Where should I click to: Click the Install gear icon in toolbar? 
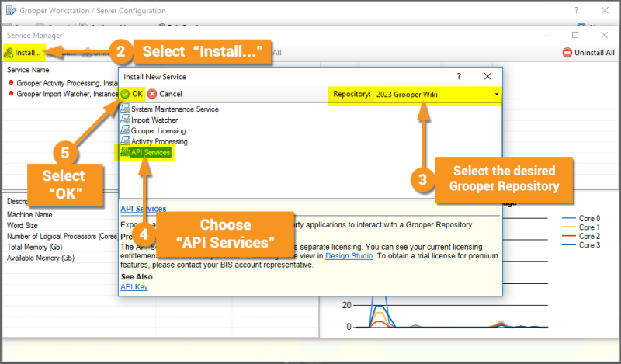[x=9, y=53]
